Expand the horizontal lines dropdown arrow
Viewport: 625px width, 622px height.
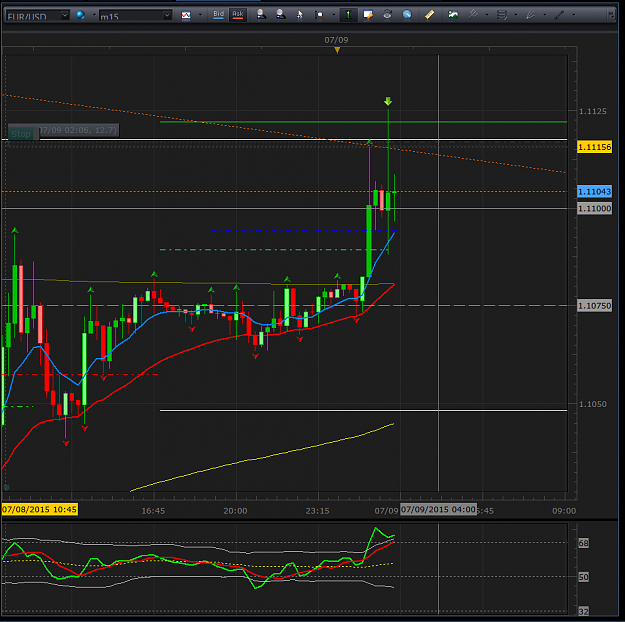pyautogui.click(x=515, y=15)
